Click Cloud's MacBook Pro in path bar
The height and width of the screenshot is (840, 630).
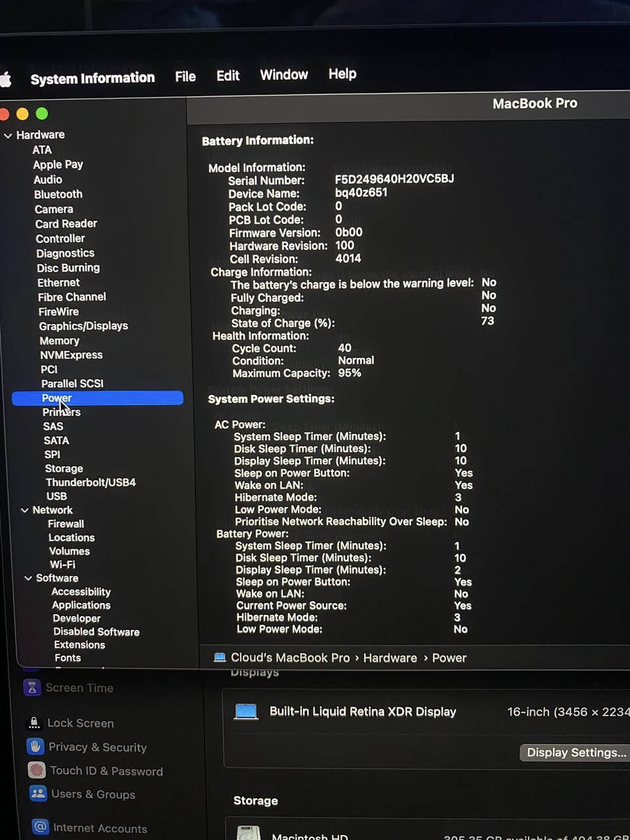point(290,658)
